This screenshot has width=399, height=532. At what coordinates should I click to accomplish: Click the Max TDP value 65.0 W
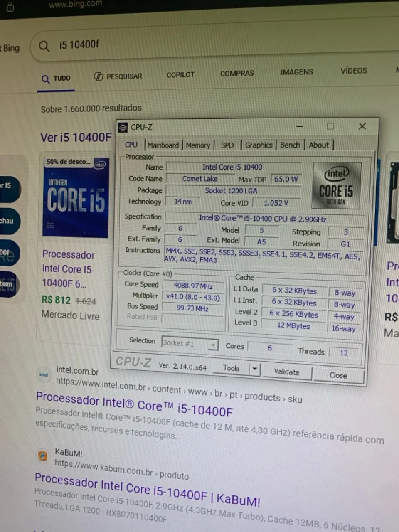pyautogui.click(x=286, y=179)
